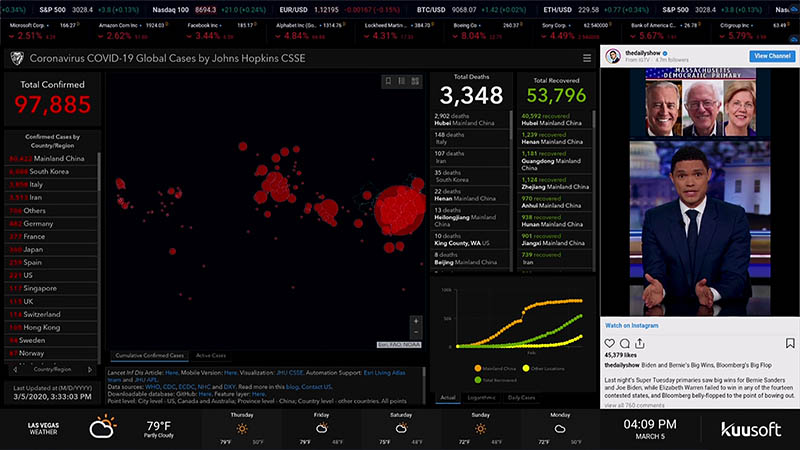Select Thursday sunny forecast icon
Screen dimensions: 800x450
click(x=242, y=429)
